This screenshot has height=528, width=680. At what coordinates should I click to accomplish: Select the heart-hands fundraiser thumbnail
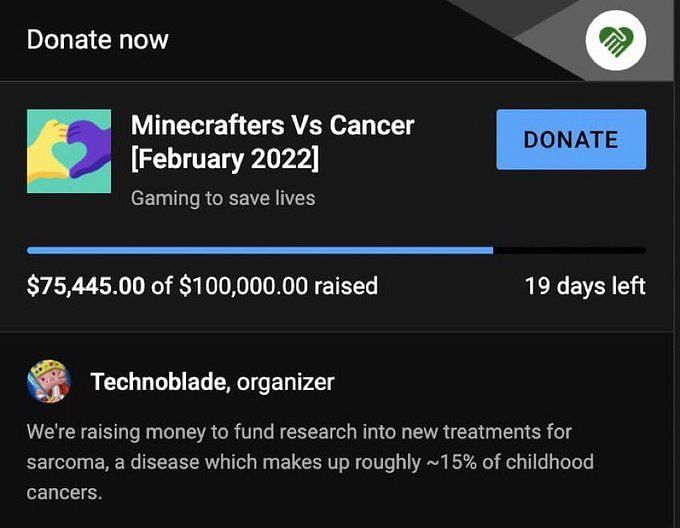pos(69,151)
